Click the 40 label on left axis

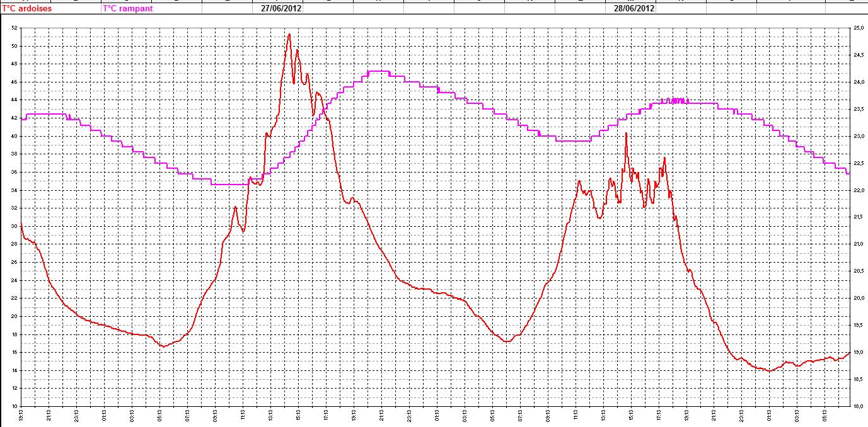(x=14, y=136)
